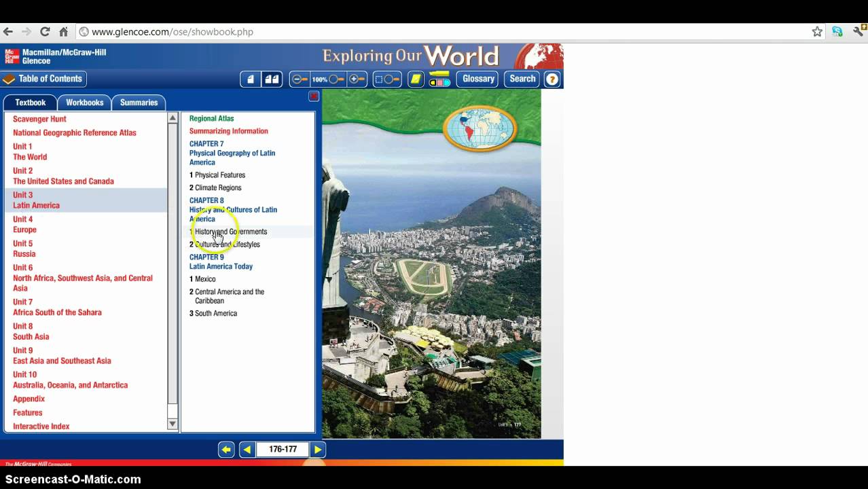The height and width of the screenshot is (489, 868).
Task: Open the yellow sticky note tool
Action: (x=416, y=79)
